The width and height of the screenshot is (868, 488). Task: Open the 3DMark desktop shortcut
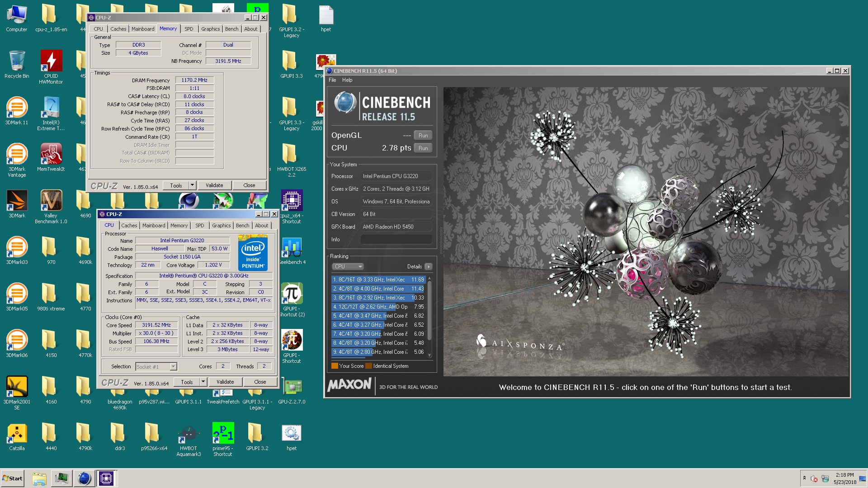[x=17, y=204]
